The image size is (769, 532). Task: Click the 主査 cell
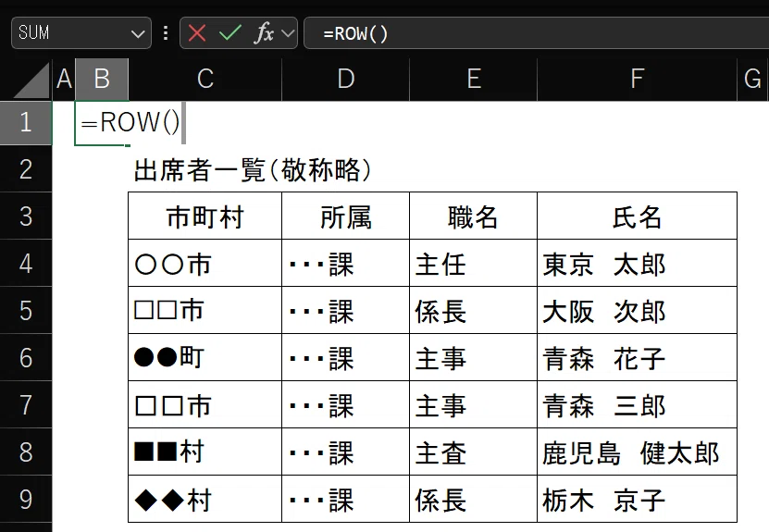pos(473,452)
